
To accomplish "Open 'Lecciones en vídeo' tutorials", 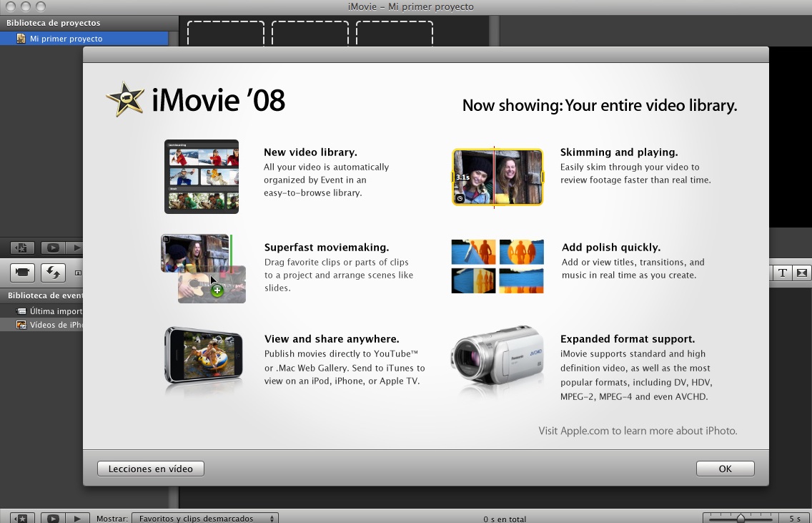I will click(x=151, y=469).
